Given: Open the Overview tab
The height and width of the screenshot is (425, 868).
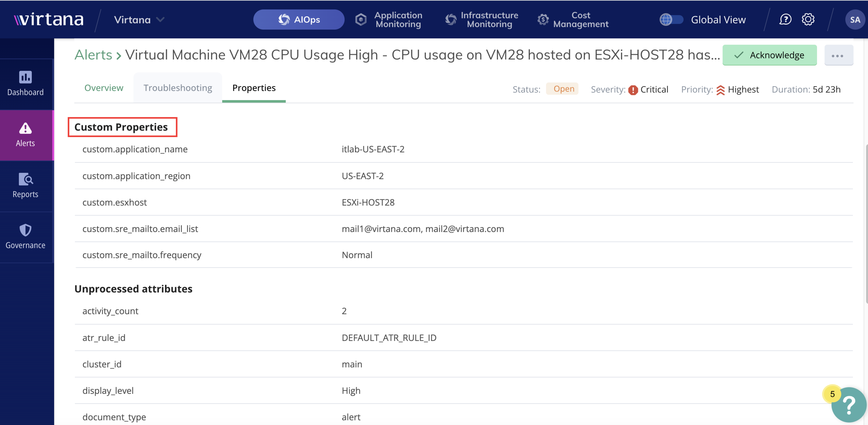Looking at the screenshot, I should (104, 88).
